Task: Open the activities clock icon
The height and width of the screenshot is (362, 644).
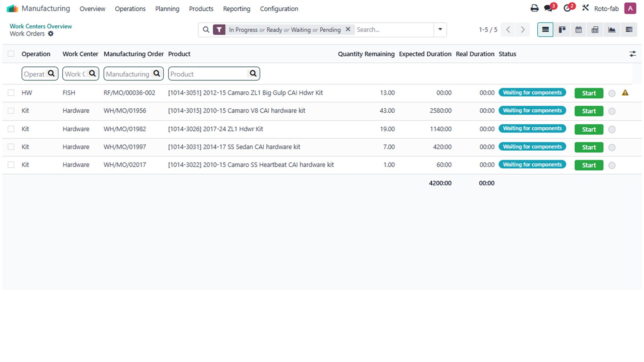Action: tap(567, 8)
